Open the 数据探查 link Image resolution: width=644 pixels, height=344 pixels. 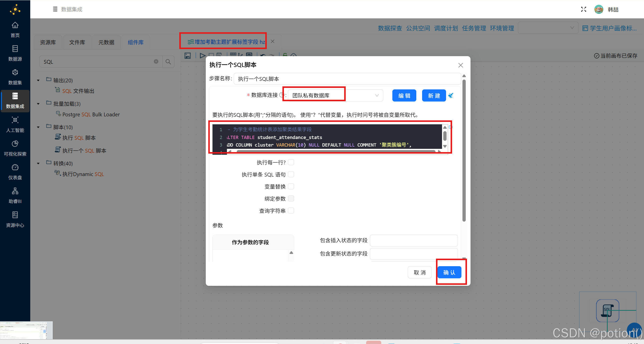[390, 28]
